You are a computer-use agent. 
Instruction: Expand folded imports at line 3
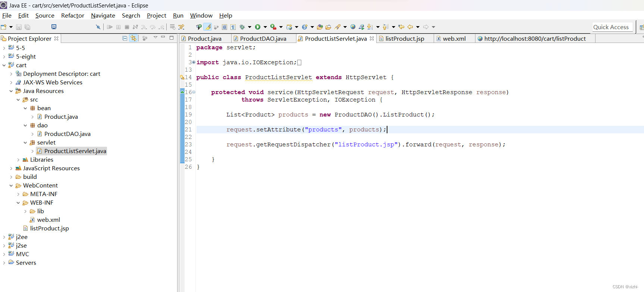[194, 62]
